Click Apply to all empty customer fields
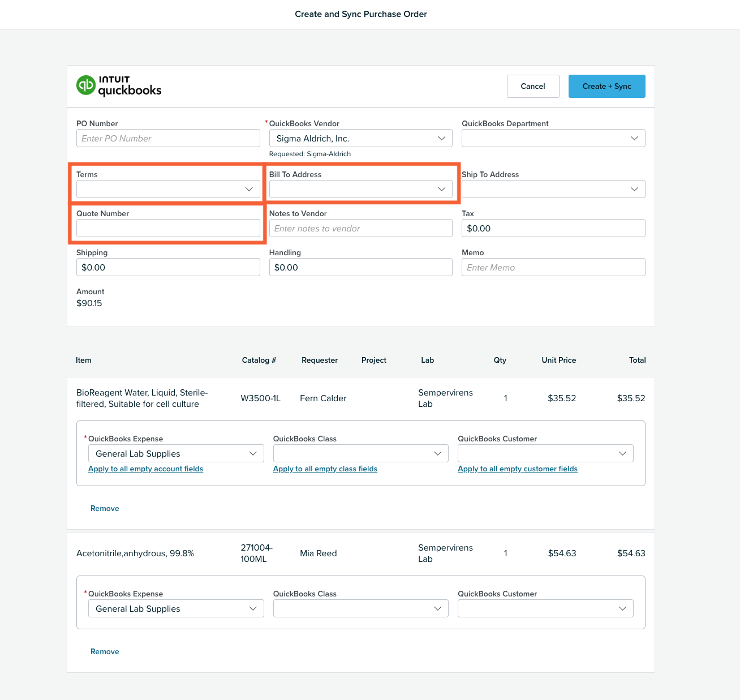Screen dimensions: 740x700 click(x=518, y=469)
